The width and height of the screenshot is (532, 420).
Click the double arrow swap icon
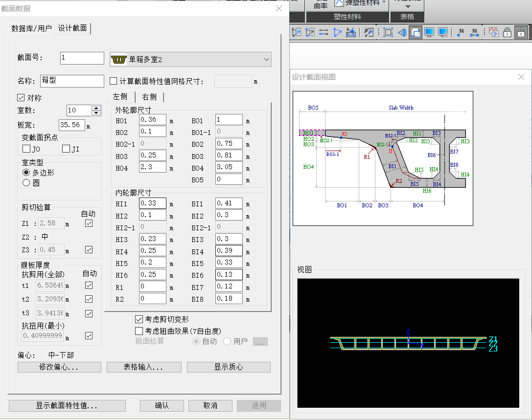click(x=324, y=32)
